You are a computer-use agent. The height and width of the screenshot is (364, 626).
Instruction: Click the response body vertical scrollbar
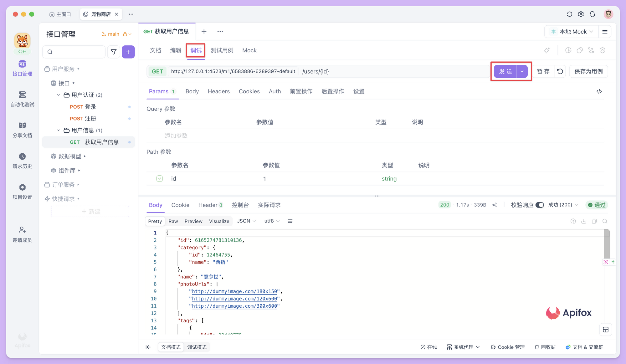607,244
